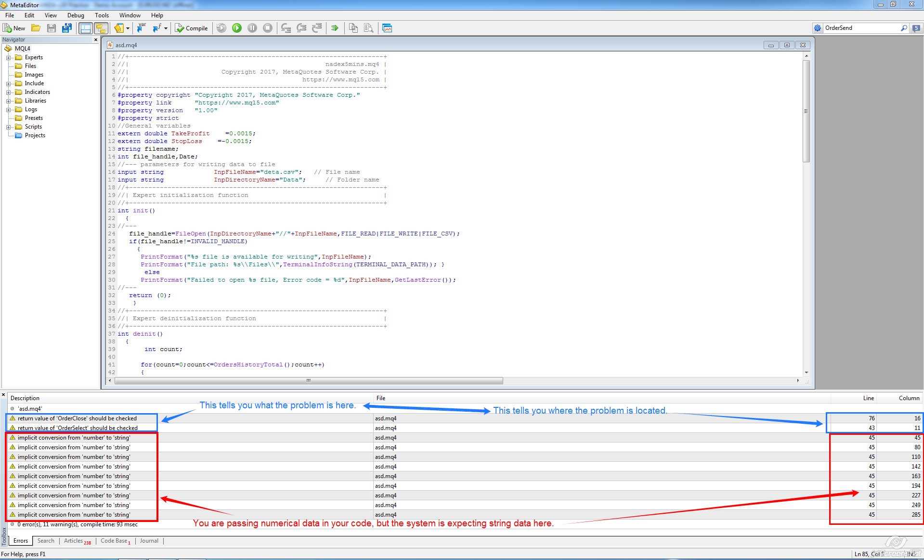Open the function list dropdown arrow
The height and width of the screenshot is (560, 924).
click(x=166, y=28)
